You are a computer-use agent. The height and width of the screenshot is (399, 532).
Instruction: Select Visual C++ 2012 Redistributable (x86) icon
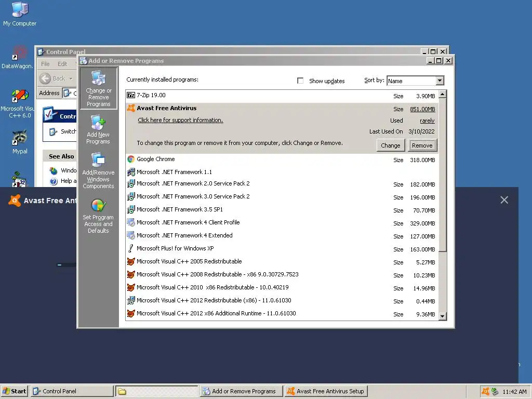tap(131, 300)
